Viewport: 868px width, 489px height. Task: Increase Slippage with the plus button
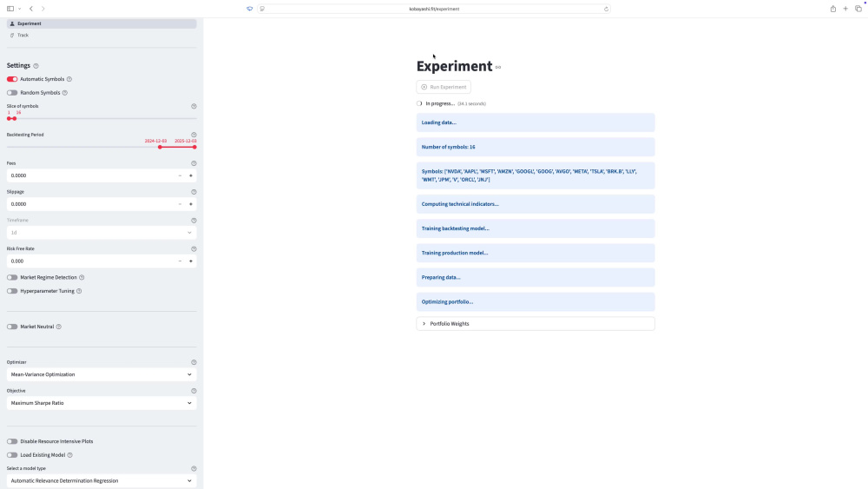(191, 204)
